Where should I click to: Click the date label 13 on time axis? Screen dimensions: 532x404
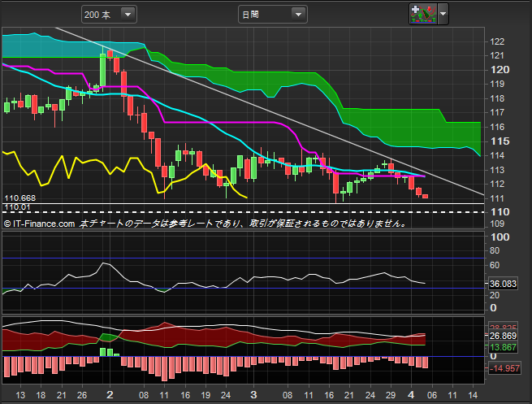[x=20, y=395]
